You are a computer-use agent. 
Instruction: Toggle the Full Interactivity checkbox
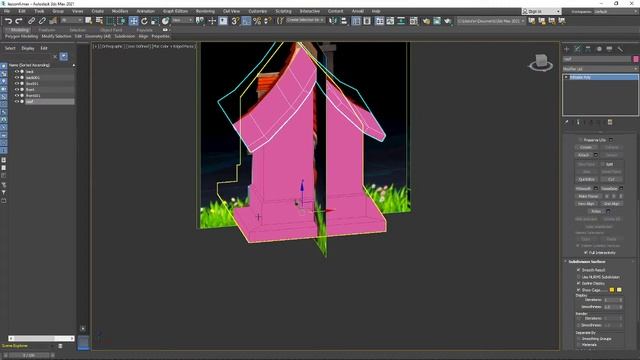(585, 253)
